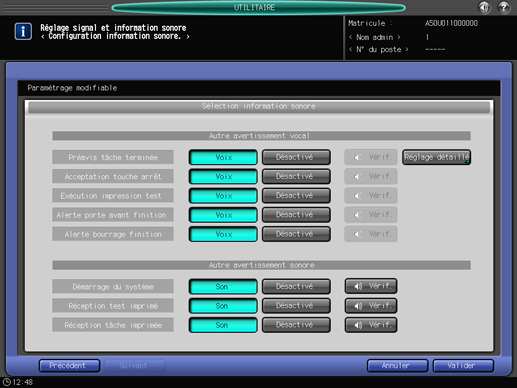Viewport: 517px width, 388px height.
Task: Click Vérif. for Alerte bourrage finition
Action: click(x=371, y=234)
